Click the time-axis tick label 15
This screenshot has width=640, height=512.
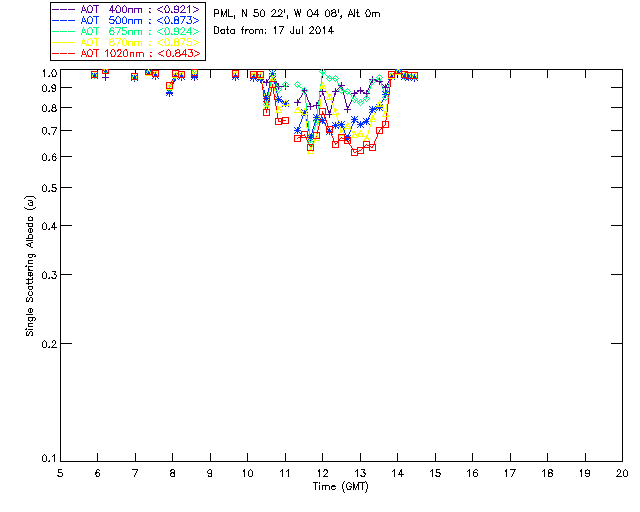pyautogui.click(x=435, y=473)
